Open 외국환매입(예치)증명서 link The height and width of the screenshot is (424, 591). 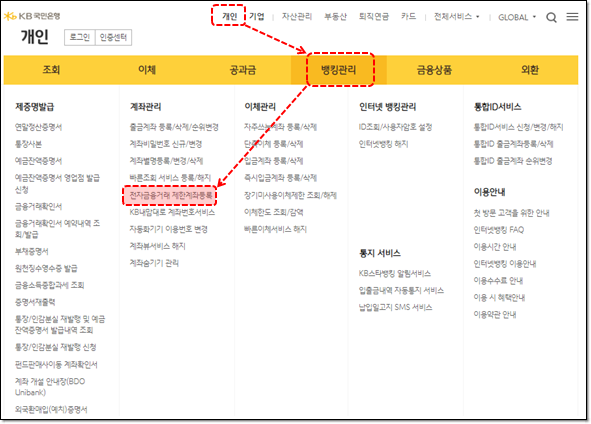(x=51, y=409)
